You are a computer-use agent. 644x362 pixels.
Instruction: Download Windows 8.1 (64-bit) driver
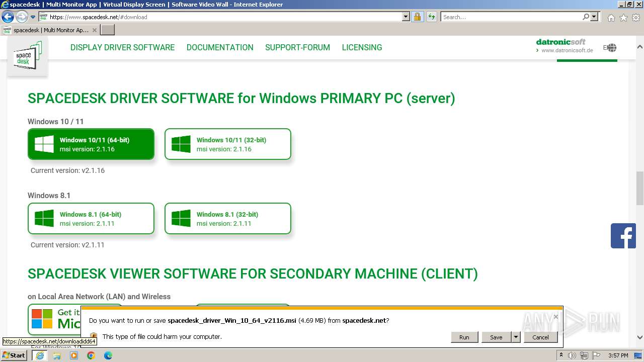pyautogui.click(x=91, y=219)
